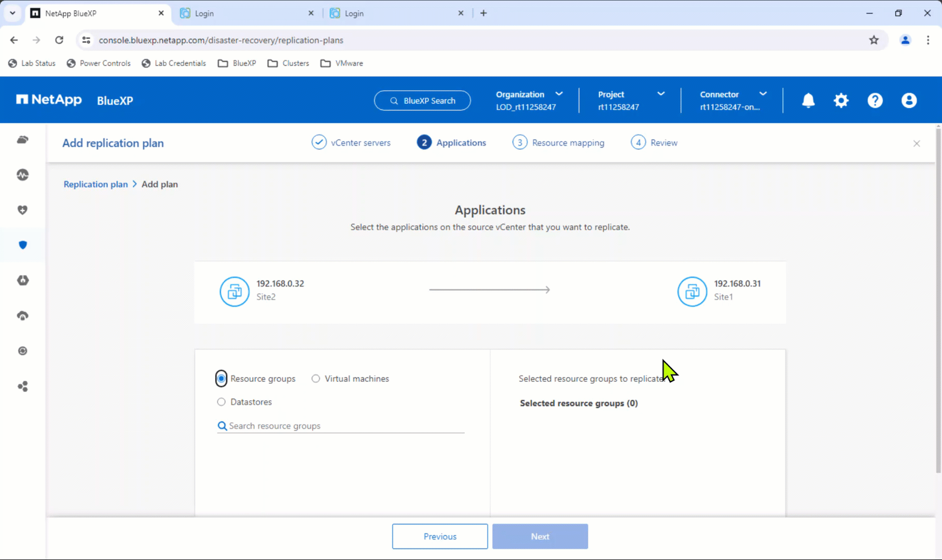Open the user account profile icon
The width and height of the screenshot is (942, 560).
(909, 100)
